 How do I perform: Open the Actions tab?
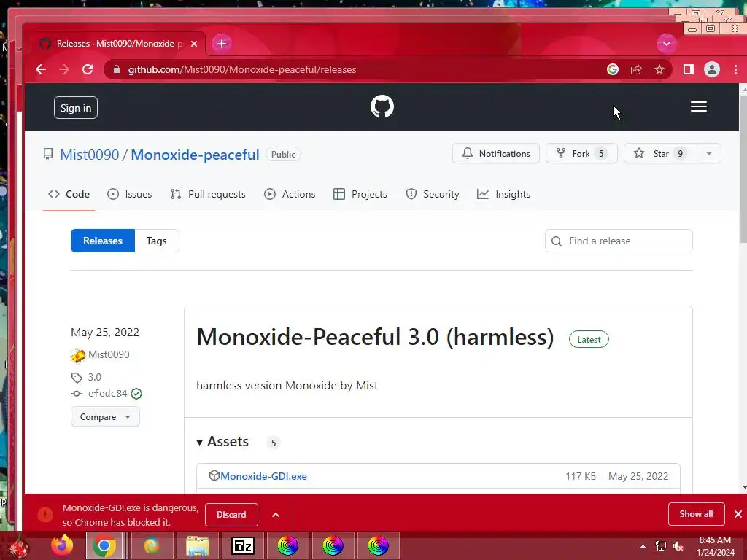tap(290, 194)
